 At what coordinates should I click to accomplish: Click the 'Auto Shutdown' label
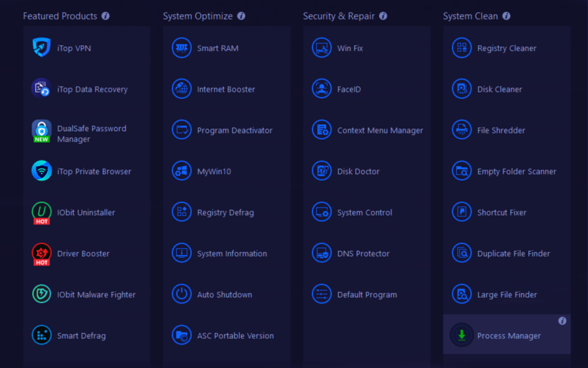(x=225, y=295)
